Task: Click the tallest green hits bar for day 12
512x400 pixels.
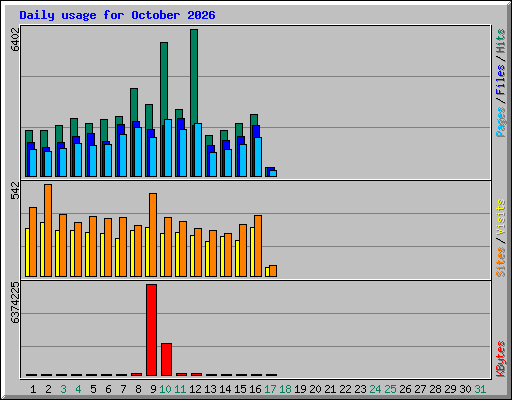Action: point(194,77)
